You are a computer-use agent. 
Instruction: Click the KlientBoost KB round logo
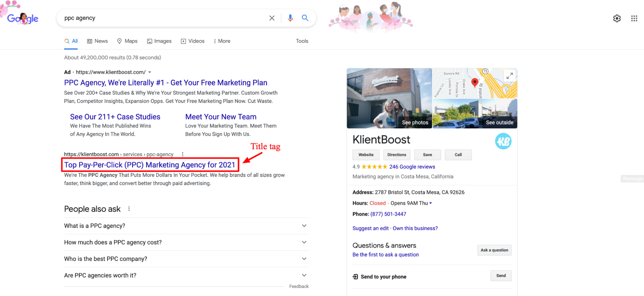pyautogui.click(x=503, y=141)
